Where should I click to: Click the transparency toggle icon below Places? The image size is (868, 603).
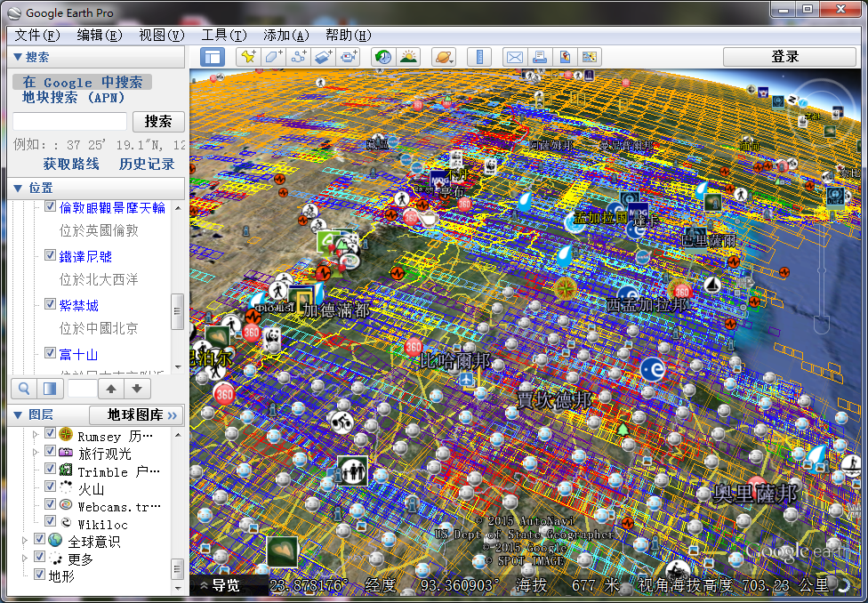(50, 389)
